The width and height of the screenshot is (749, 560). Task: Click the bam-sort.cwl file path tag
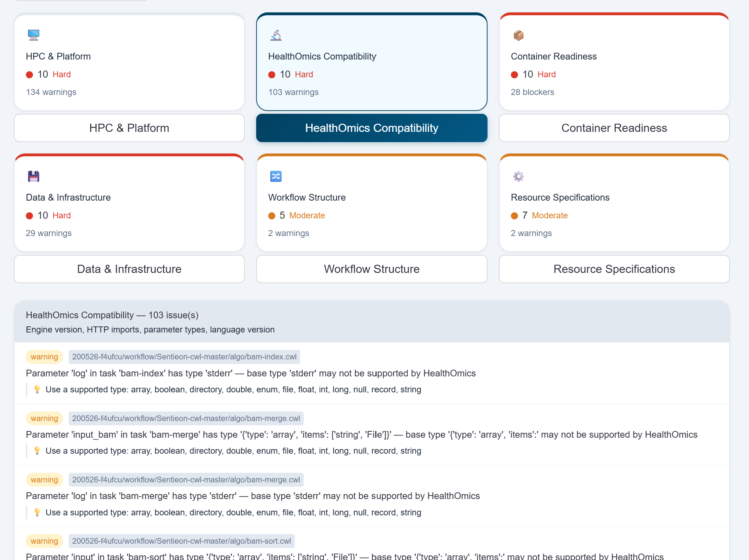(181, 541)
